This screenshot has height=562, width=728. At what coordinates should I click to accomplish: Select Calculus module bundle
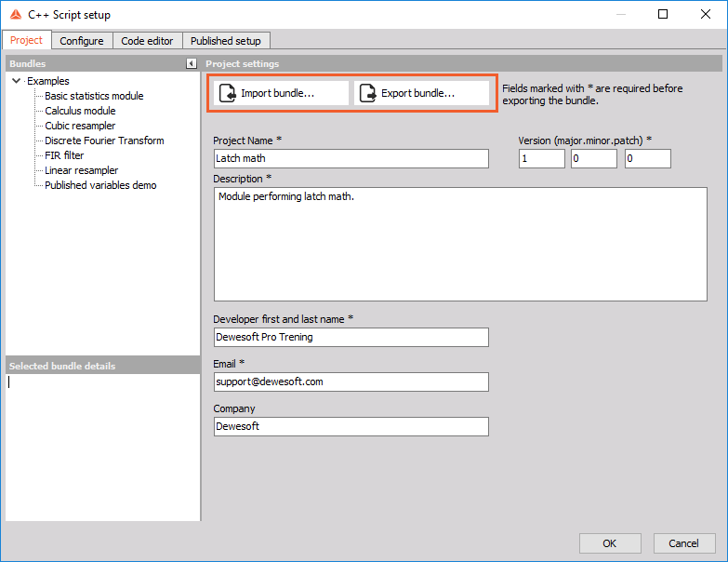click(x=80, y=111)
